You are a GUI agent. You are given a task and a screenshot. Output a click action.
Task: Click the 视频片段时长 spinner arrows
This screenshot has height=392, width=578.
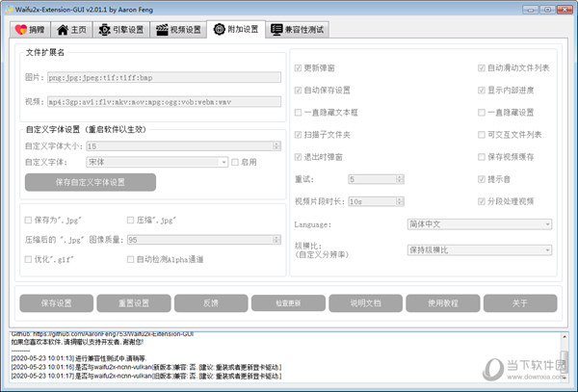point(400,201)
